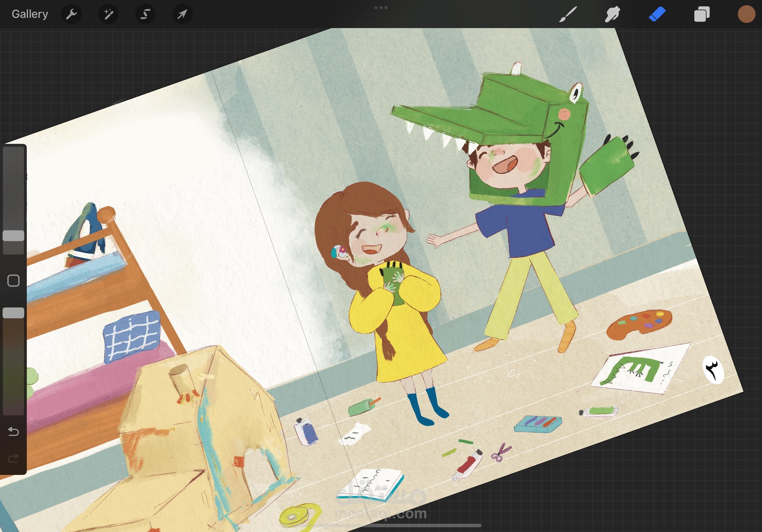Undo the last stroke with undo arrow
Viewport: 762px width, 532px height.
pyautogui.click(x=13, y=431)
